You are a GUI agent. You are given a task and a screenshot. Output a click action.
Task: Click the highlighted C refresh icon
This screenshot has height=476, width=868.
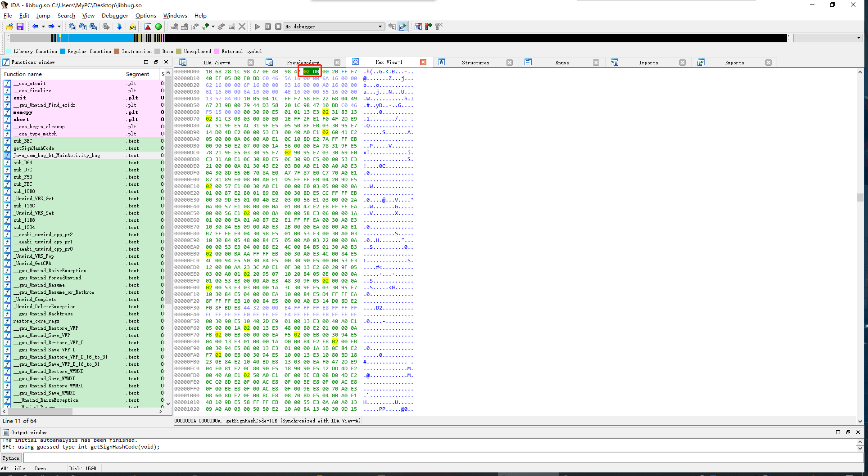402,27
